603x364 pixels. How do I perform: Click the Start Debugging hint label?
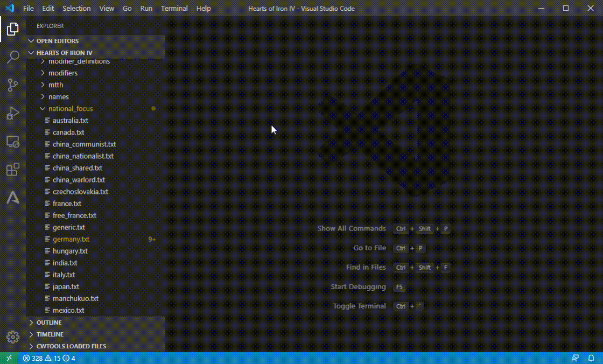click(x=358, y=286)
